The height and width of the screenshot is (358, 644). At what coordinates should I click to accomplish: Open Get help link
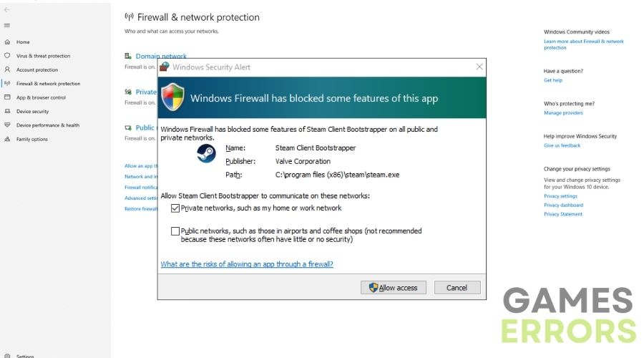[553, 81]
